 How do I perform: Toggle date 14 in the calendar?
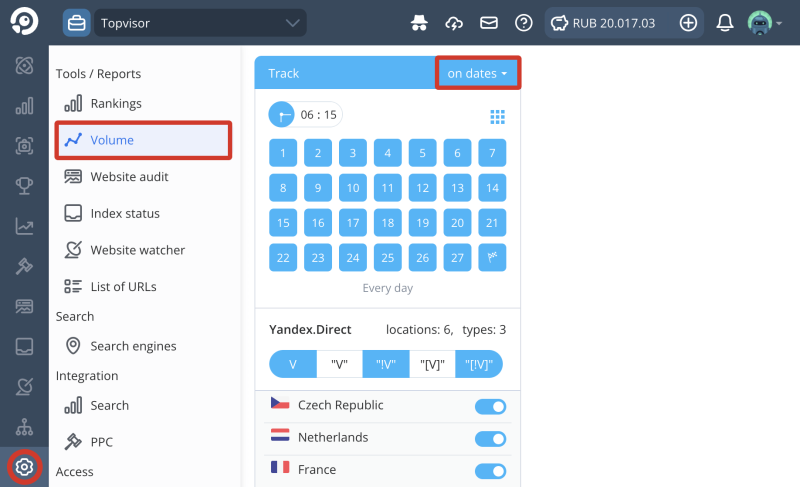point(492,188)
